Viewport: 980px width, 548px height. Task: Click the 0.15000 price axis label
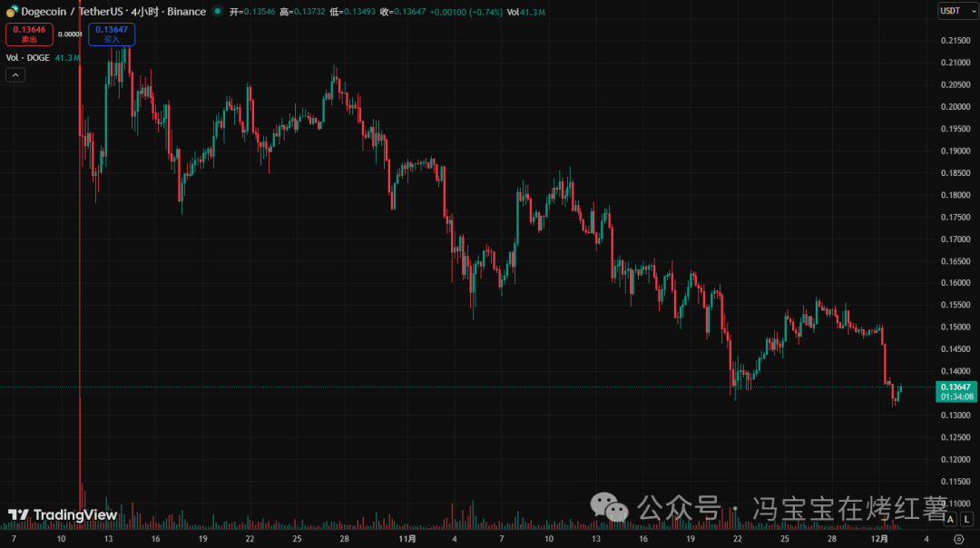[x=955, y=328]
